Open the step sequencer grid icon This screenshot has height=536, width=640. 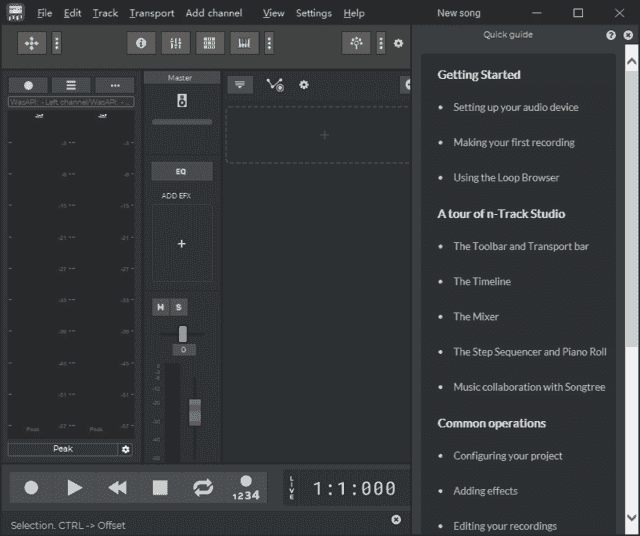(x=209, y=44)
